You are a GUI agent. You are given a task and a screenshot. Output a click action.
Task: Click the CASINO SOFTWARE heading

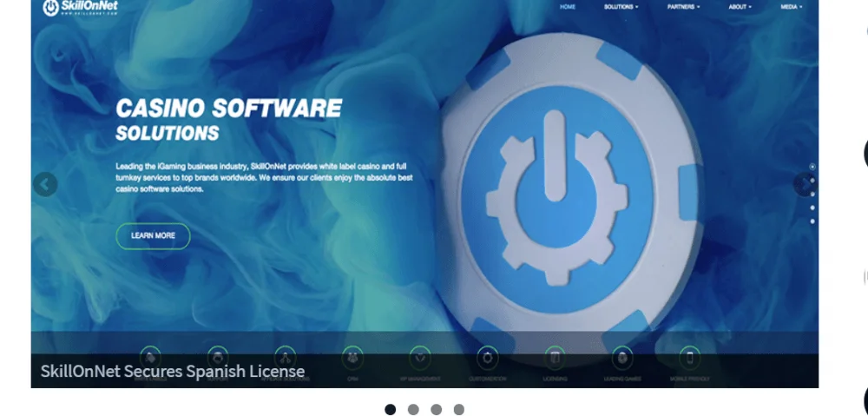click(x=229, y=109)
